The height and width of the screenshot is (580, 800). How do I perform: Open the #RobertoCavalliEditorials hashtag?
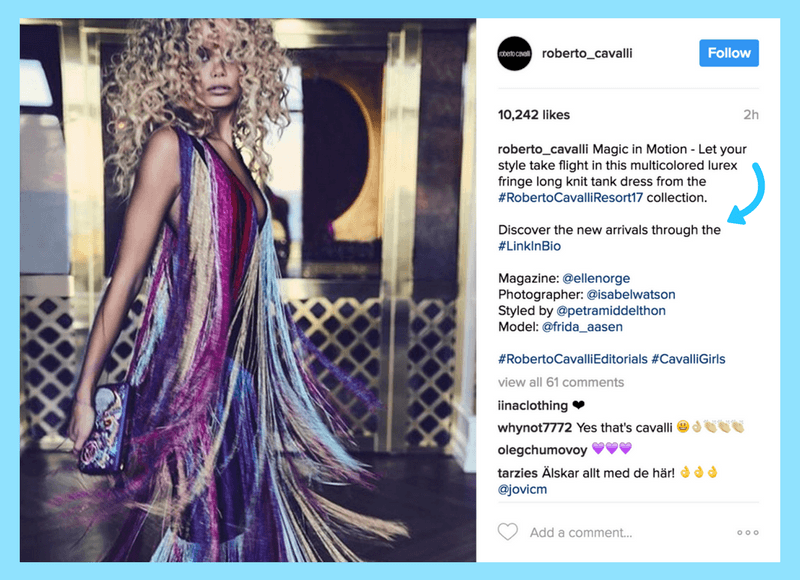pyautogui.click(x=572, y=359)
